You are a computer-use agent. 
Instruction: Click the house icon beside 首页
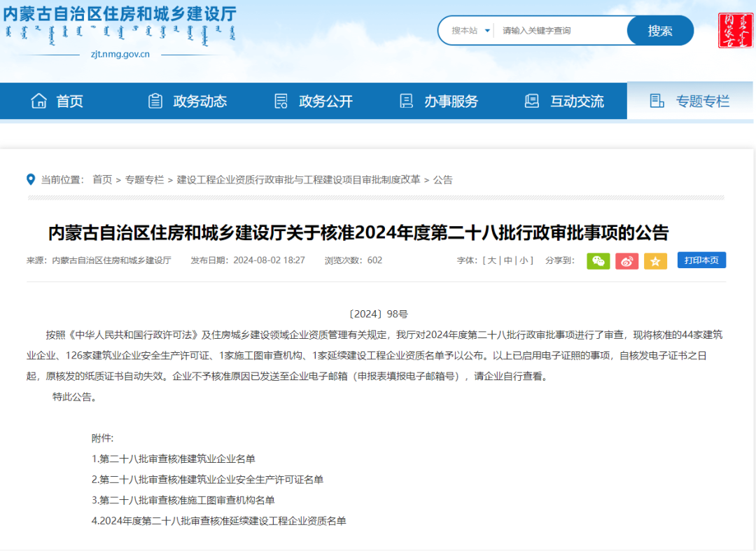39,101
